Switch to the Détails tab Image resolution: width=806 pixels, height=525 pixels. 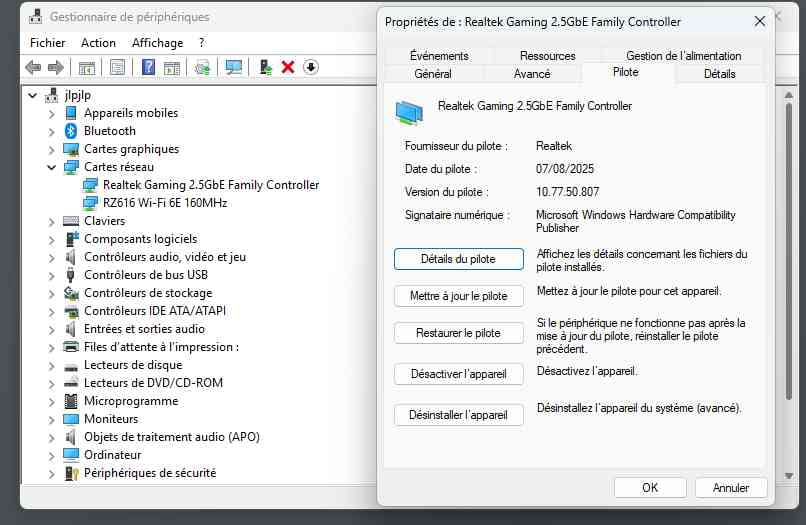tap(719, 73)
